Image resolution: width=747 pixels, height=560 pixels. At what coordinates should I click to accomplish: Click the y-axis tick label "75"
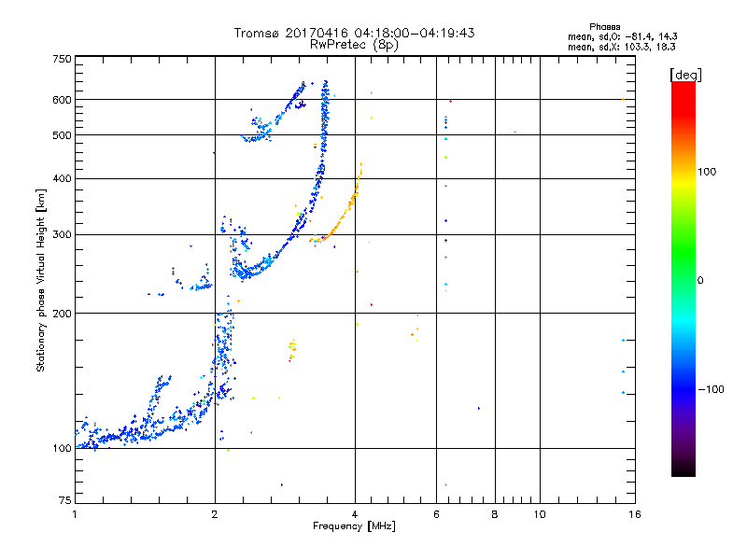65,500
